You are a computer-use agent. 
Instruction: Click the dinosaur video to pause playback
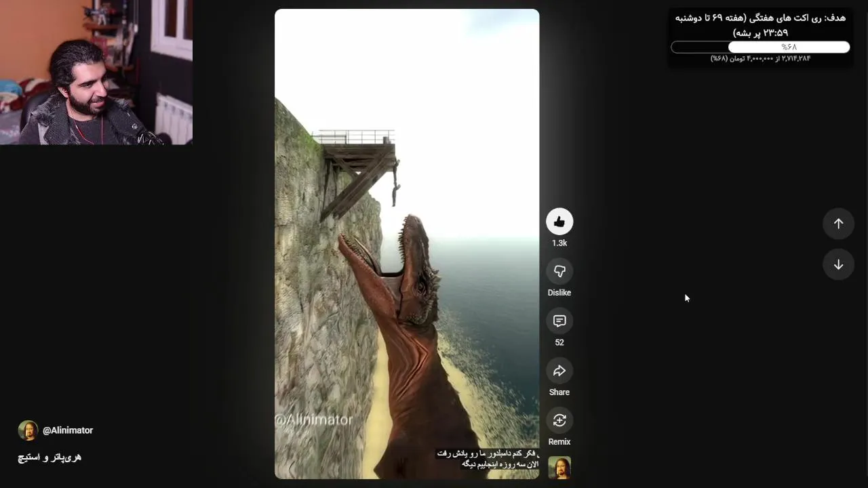407,244
